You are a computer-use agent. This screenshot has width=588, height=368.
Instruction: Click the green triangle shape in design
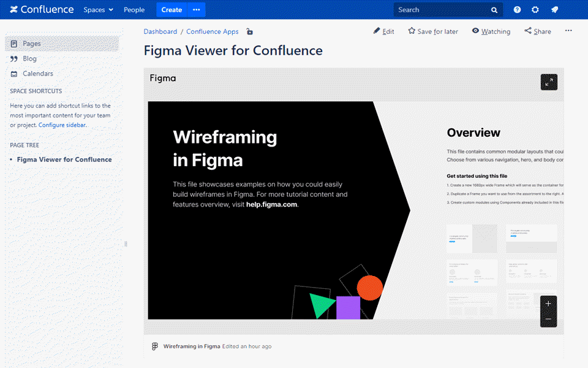coord(321,305)
